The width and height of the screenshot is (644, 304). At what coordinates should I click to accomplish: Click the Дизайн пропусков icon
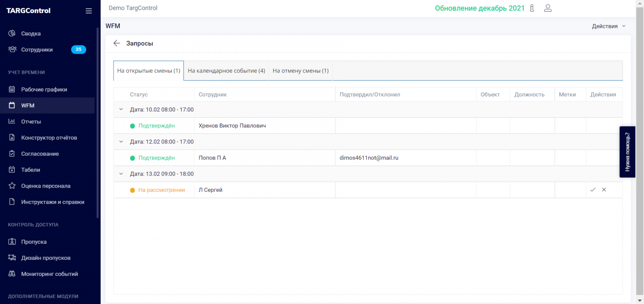[12, 258]
